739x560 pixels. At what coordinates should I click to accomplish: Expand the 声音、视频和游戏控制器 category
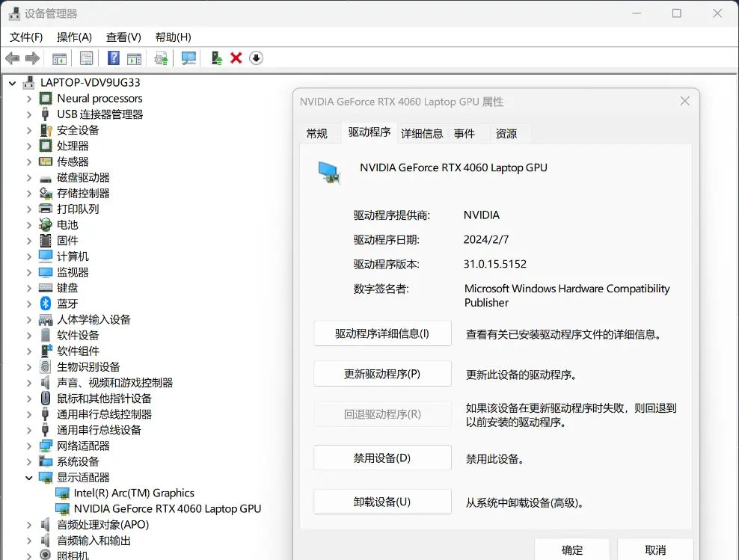tap(29, 383)
